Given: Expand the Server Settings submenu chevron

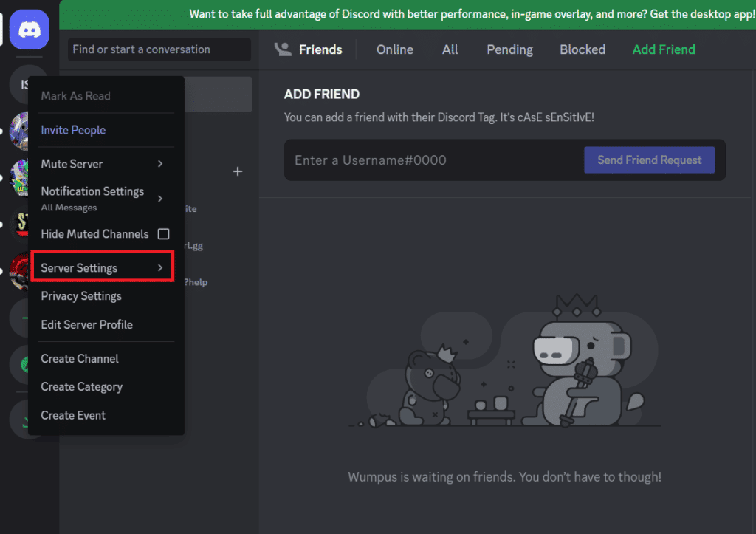Looking at the screenshot, I should pos(160,267).
